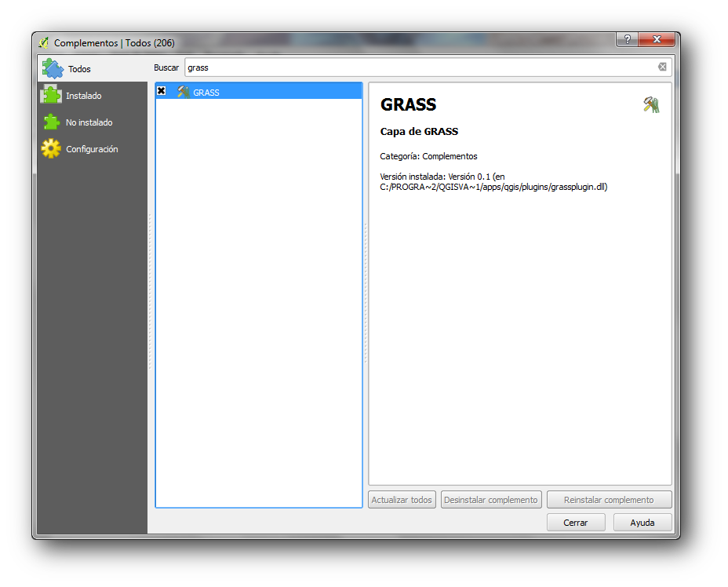Click the 'Categoría: Complementos' text

click(428, 156)
